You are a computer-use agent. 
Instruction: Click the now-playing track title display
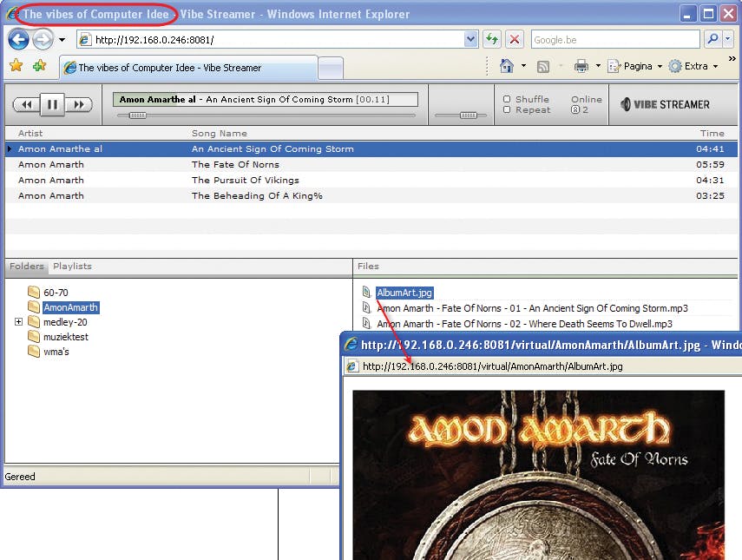(266, 99)
